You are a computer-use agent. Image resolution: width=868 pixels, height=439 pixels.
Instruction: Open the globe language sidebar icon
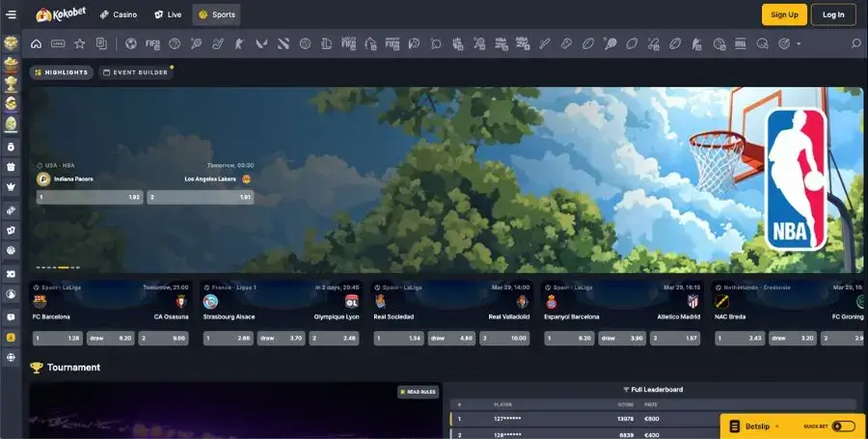coord(11,357)
